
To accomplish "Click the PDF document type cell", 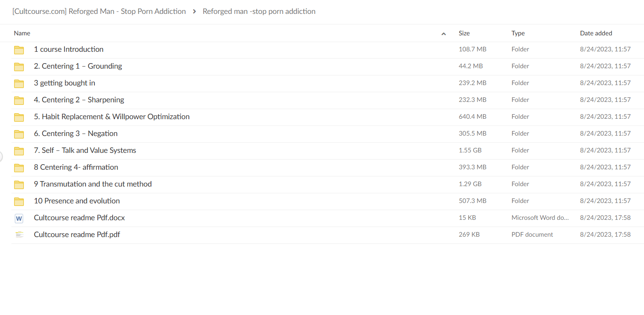I will (532, 235).
